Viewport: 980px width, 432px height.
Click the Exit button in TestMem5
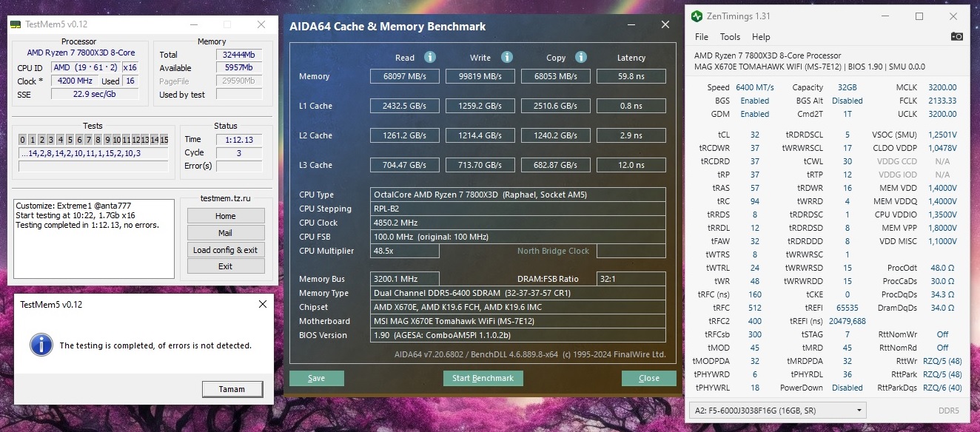(x=226, y=266)
